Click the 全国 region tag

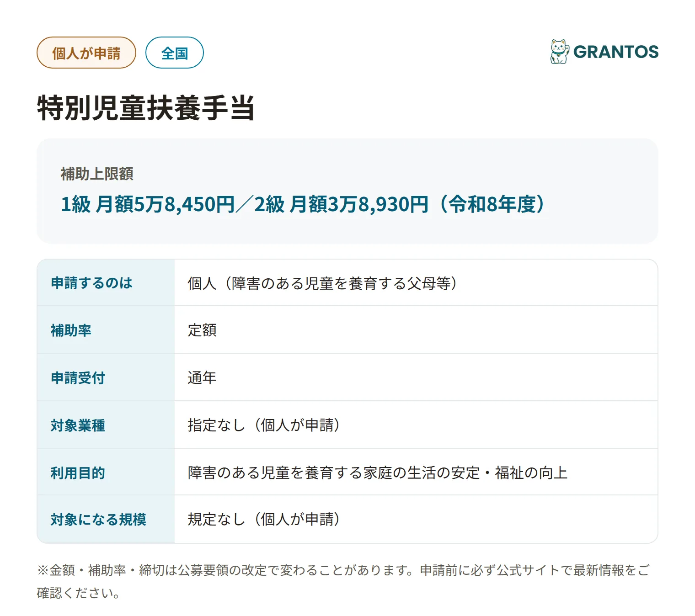(174, 53)
